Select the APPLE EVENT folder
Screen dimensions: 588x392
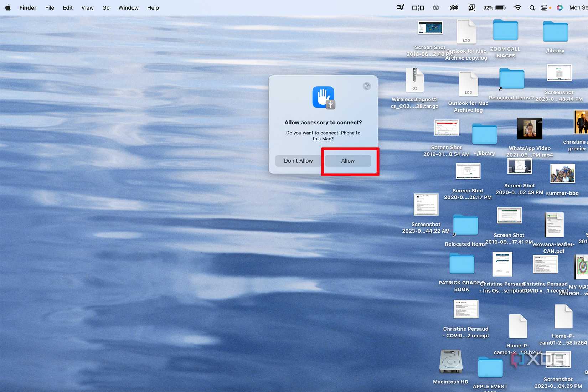pos(490,368)
